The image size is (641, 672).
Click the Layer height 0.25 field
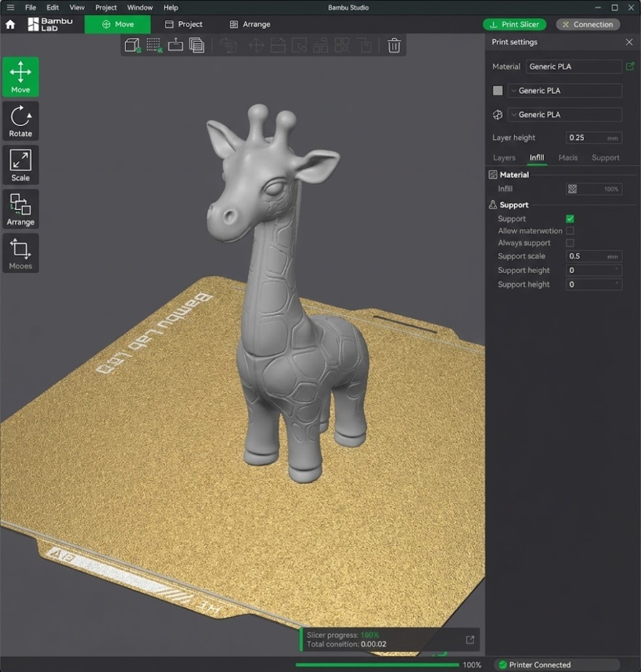click(594, 138)
